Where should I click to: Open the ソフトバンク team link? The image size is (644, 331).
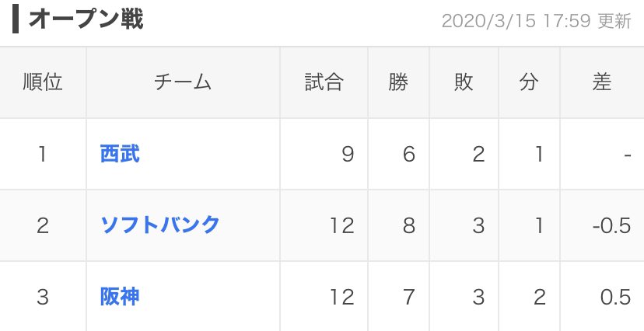pyautogui.click(x=159, y=225)
